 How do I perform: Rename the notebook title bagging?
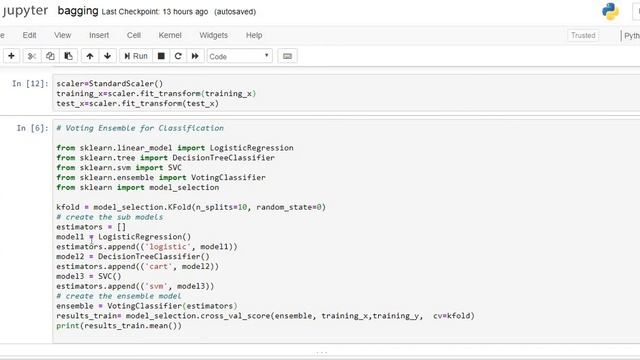[78, 11]
